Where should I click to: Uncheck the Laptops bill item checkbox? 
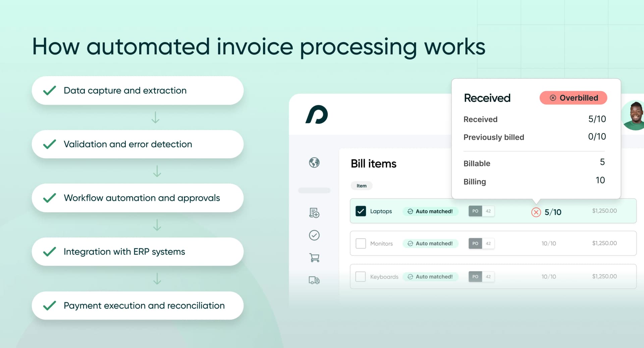click(x=361, y=211)
